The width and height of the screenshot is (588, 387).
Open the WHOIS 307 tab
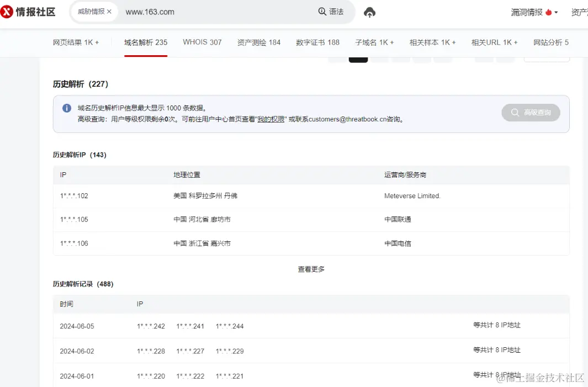pos(202,42)
